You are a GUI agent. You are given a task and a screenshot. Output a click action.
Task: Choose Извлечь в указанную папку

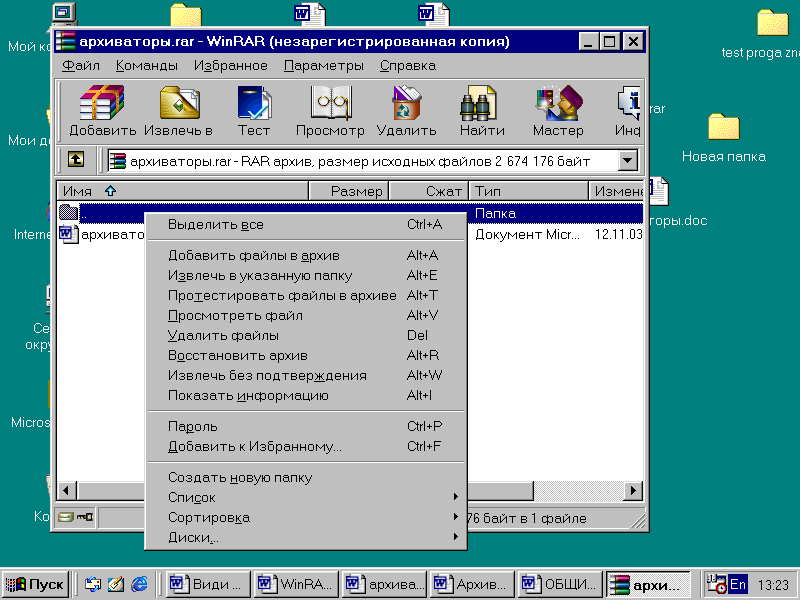(306, 276)
